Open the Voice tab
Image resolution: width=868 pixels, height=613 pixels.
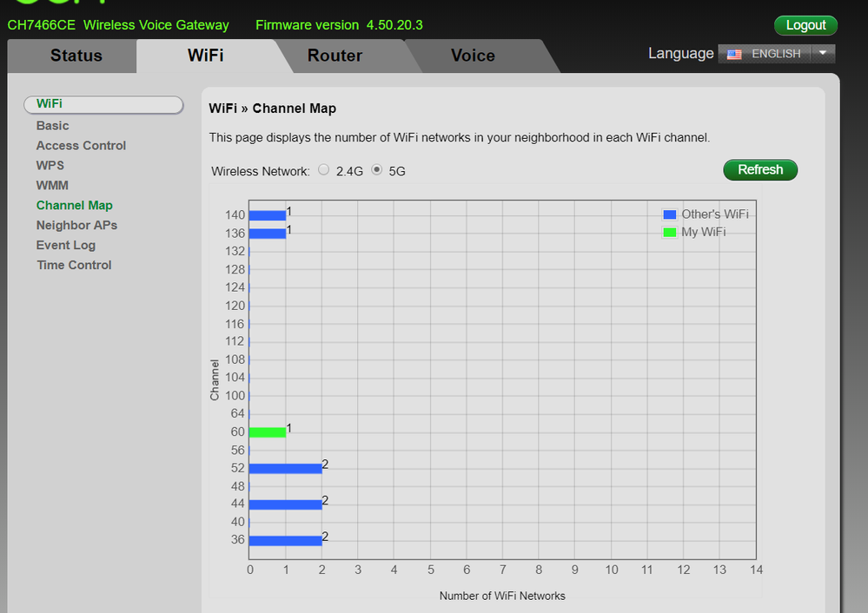472,55
